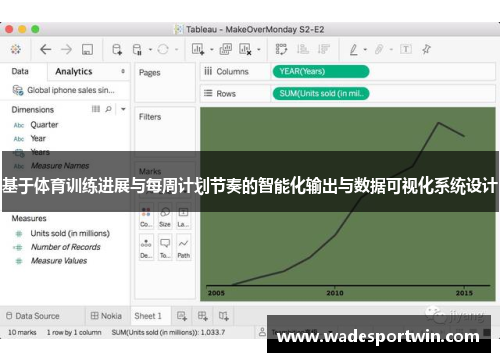Screen dimensions: 500x362
Task: Open the highlight pen dropdown arrow
Action: coord(365,50)
